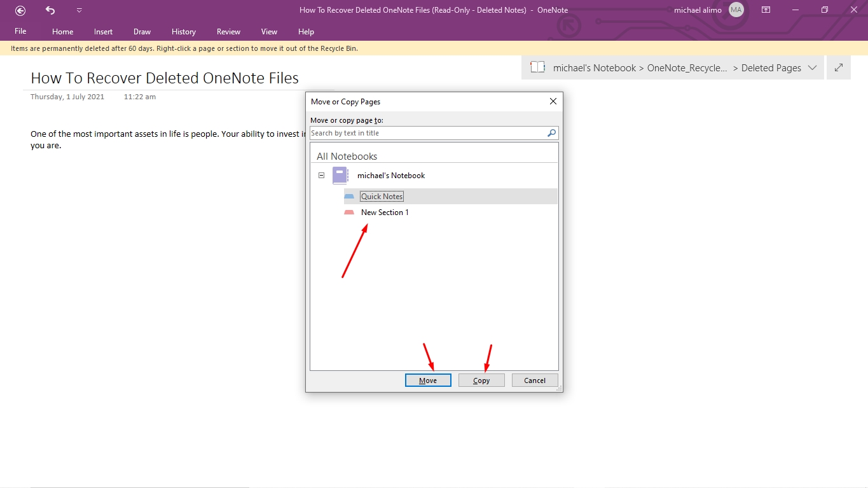Click the pink New Section 1 icon
The image size is (868, 488).
(349, 213)
